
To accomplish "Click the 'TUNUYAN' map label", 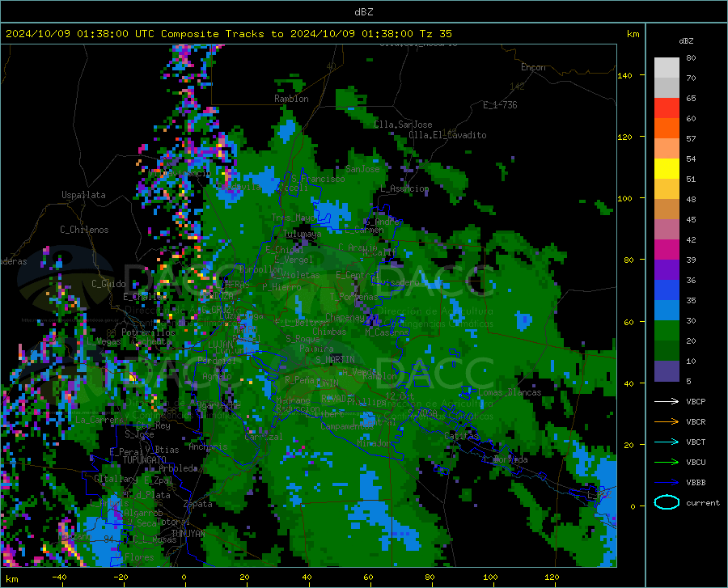I will [188, 534].
